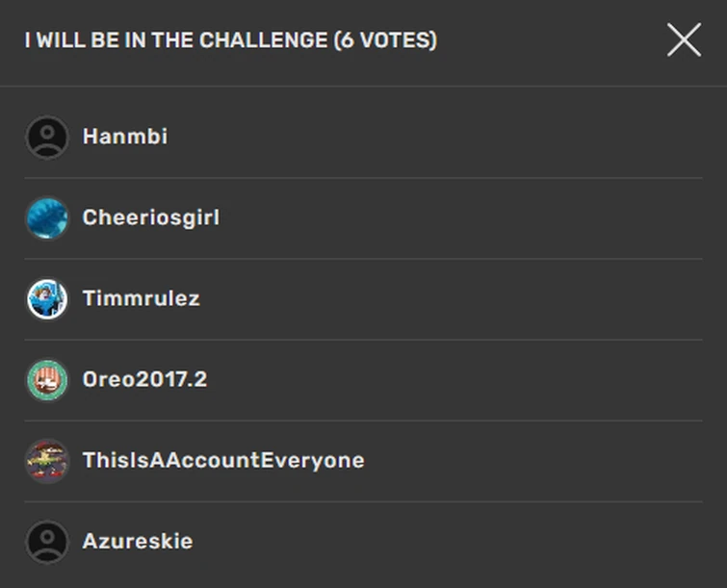
Task: Select the Hanmbi voter list row
Action: [x=433, y=138]
